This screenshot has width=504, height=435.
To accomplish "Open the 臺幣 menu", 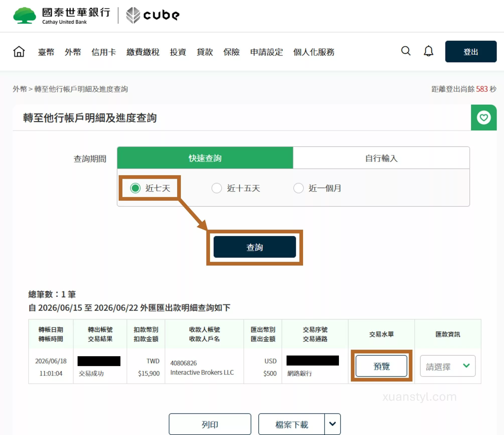I will click(46, 52).
